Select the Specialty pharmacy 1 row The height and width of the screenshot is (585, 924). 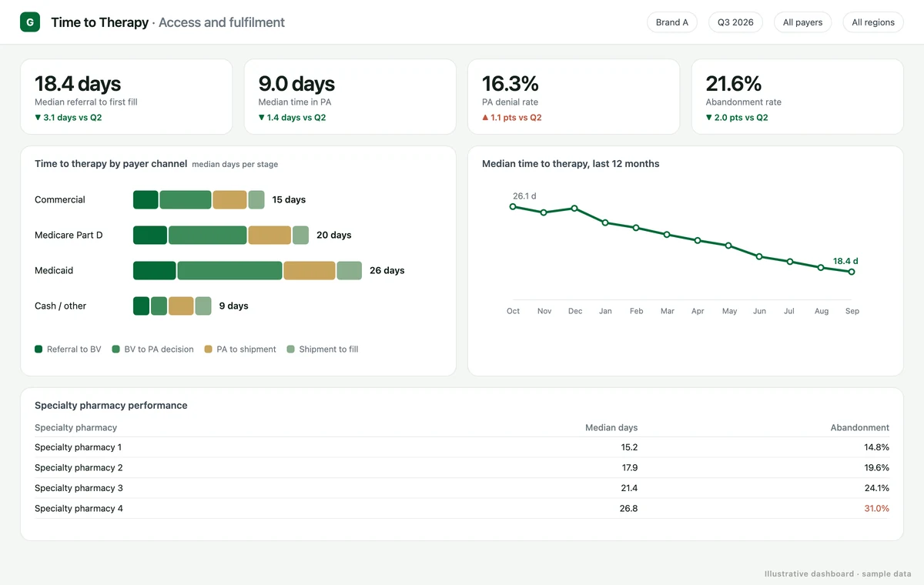point(462,447)
